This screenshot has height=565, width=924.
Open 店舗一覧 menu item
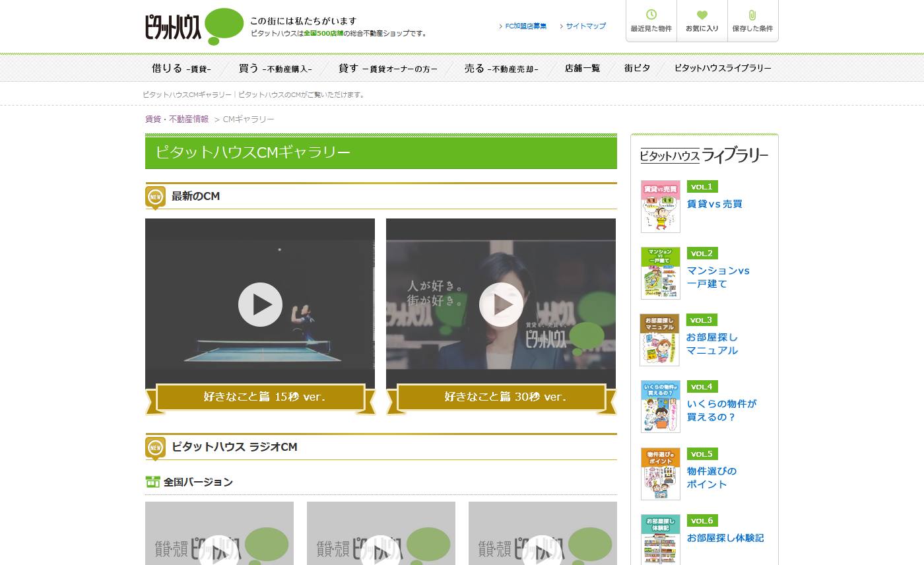point(582,68)
